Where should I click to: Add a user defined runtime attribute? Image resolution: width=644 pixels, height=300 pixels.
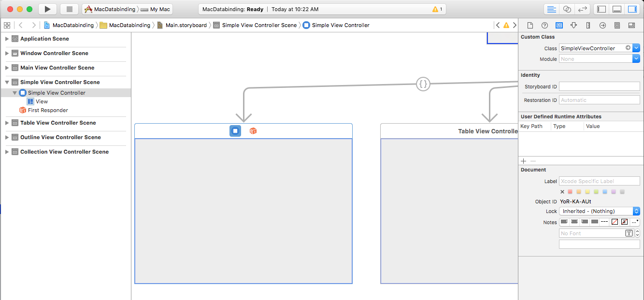coord(524,161)
